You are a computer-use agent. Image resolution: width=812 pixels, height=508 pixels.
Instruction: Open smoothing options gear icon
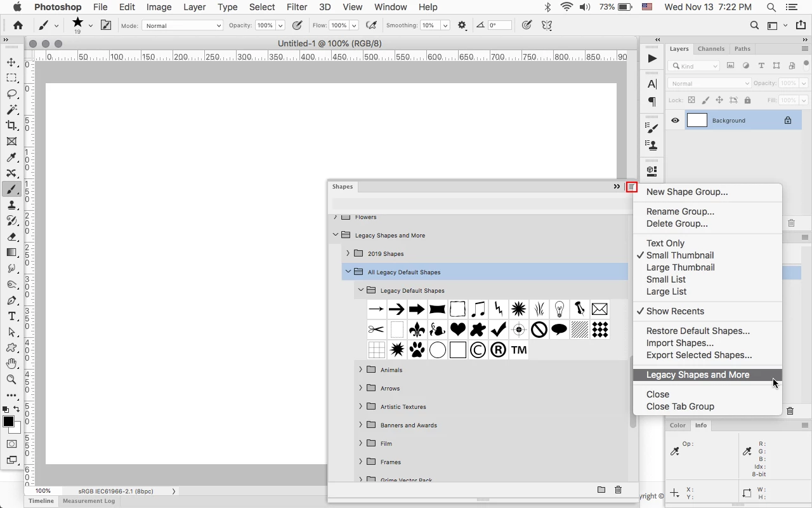[x=462, y=25]
